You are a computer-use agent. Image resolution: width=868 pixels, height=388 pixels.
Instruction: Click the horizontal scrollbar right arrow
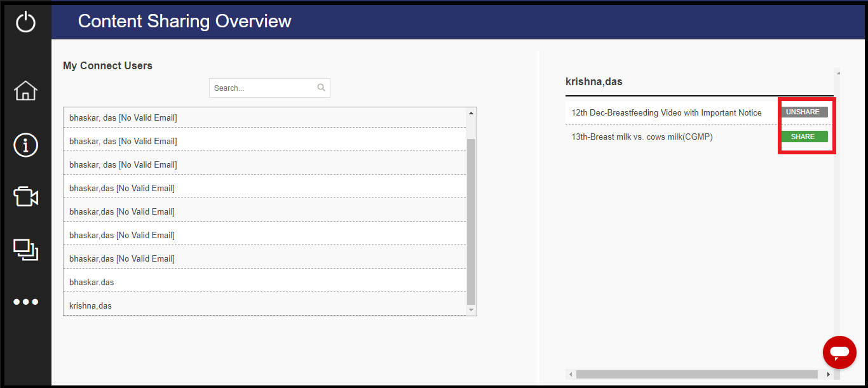828,375
